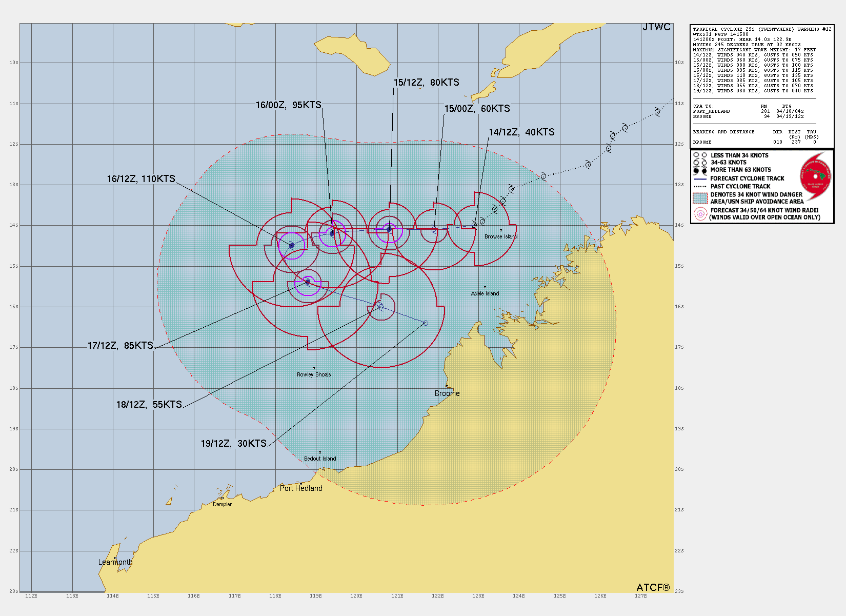This screenshot has height=616, width=846.
Task: Click the '16/00Z, 95KTS' map label
Action: (289, 105)
